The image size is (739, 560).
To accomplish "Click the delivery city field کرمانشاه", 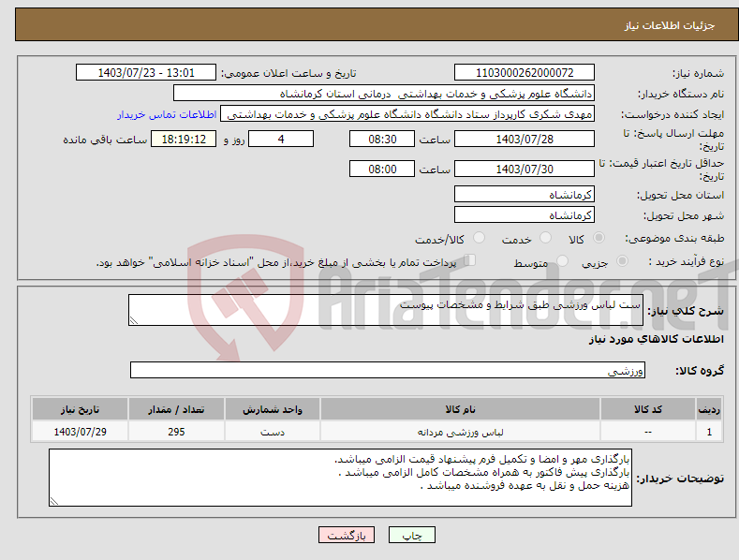I will coord(525,215).
